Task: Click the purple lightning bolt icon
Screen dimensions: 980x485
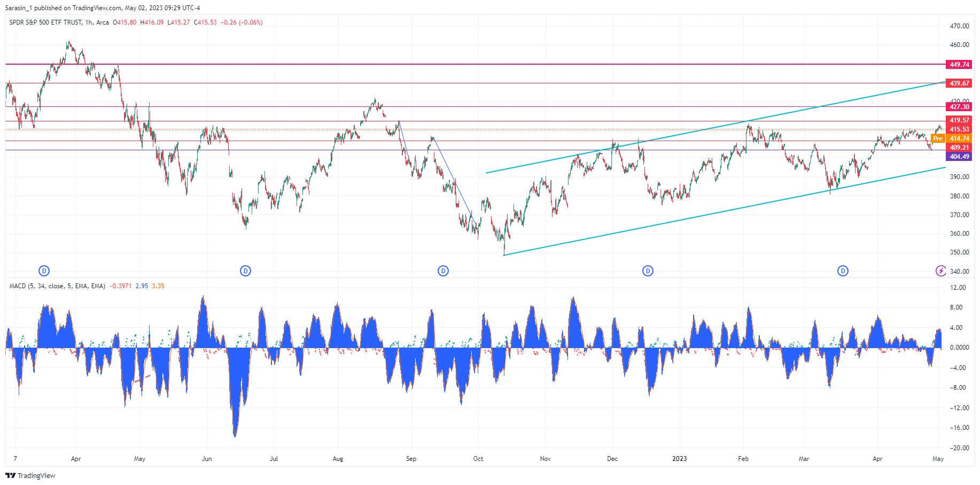Action: (x=941, y=271)
